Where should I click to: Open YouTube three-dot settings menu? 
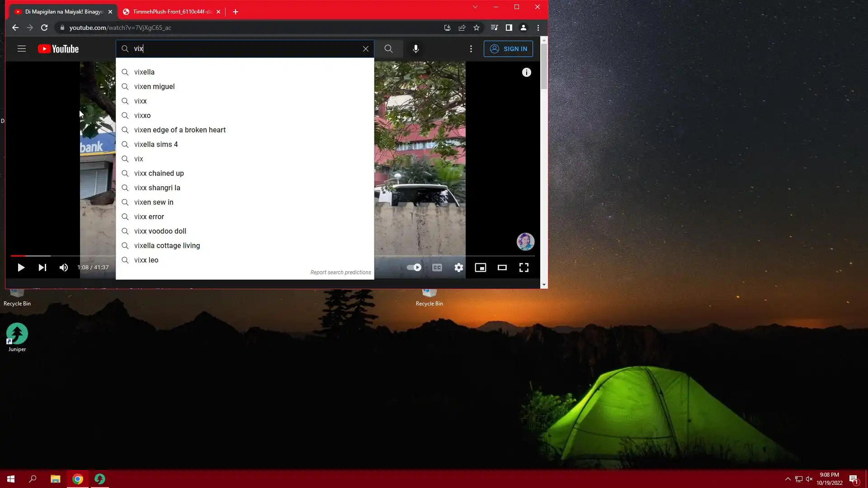471,49
